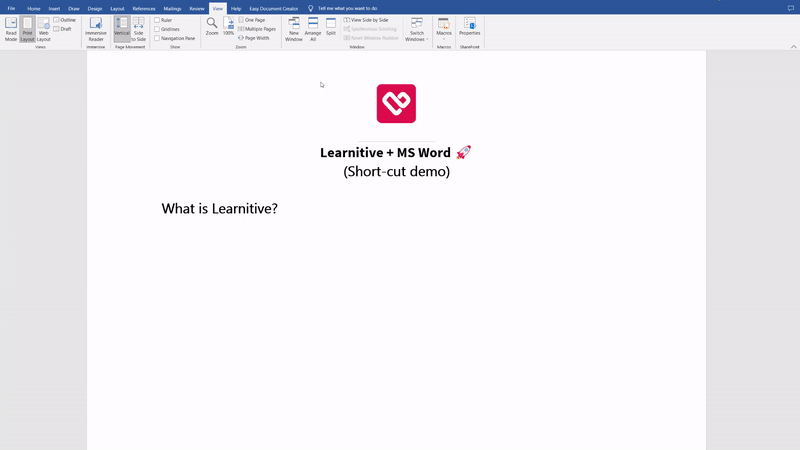Switch to Web Layout view
Image resolution: width=800 pixels, height=450 pixels.
tap(43, 29)
